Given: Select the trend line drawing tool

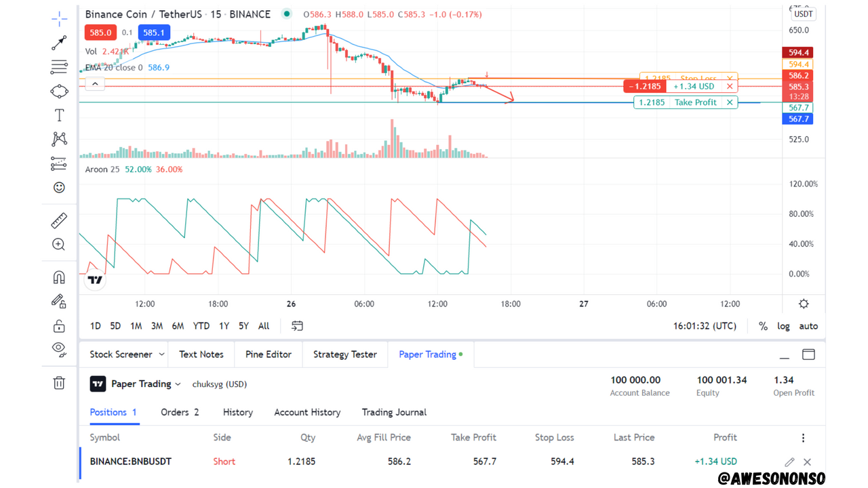Looking at the screenshot, I should click(59, 43).
